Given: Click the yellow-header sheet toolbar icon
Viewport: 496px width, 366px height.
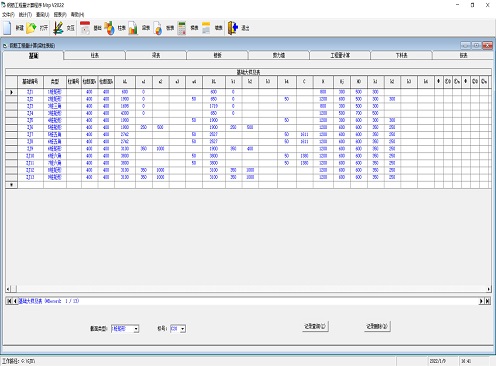Looking at the screenshot, I should (206, 28).
